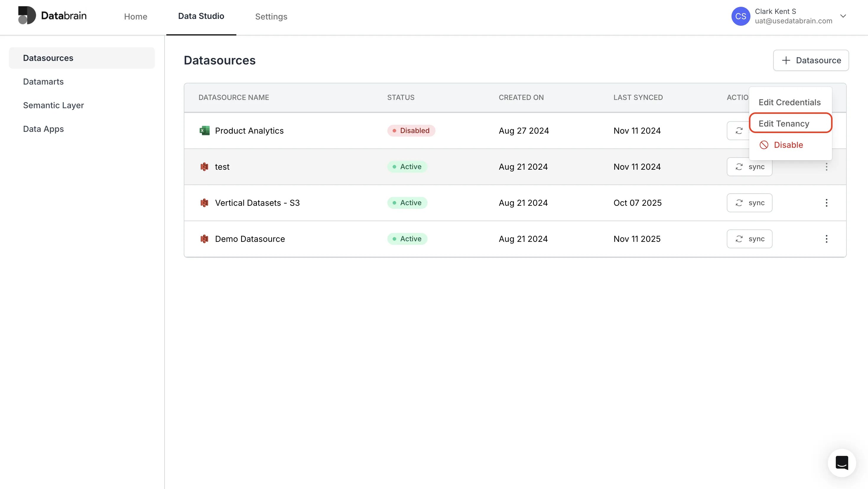
Task: Choose Edit Tenancy from the menu
Action: click(791, 123)
